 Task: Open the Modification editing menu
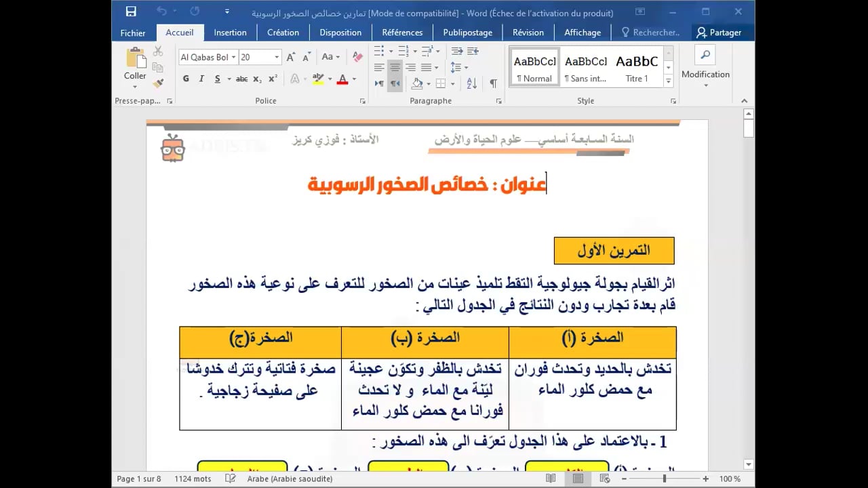coord(705,68)
